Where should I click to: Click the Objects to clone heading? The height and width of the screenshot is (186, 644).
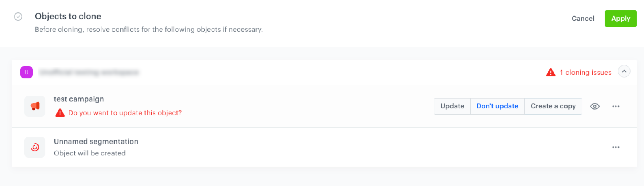pos(68,16)
